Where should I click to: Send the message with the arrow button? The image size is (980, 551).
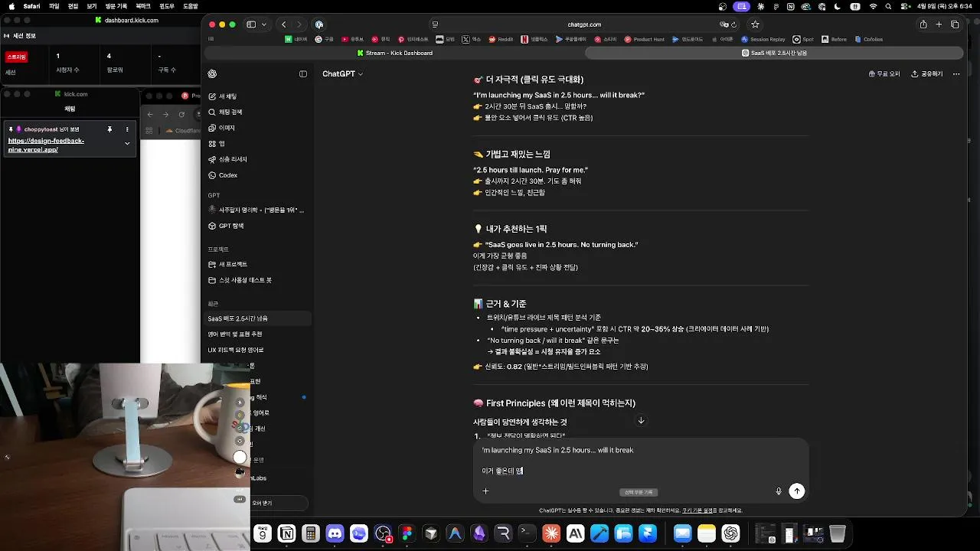(x=797, y=491)
